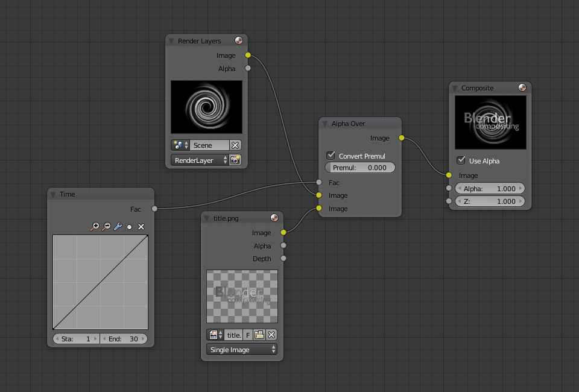Viewport: 579px width, 392px height.
Task: Select the Alpha Over node title
Action: (x=348, y=124)
